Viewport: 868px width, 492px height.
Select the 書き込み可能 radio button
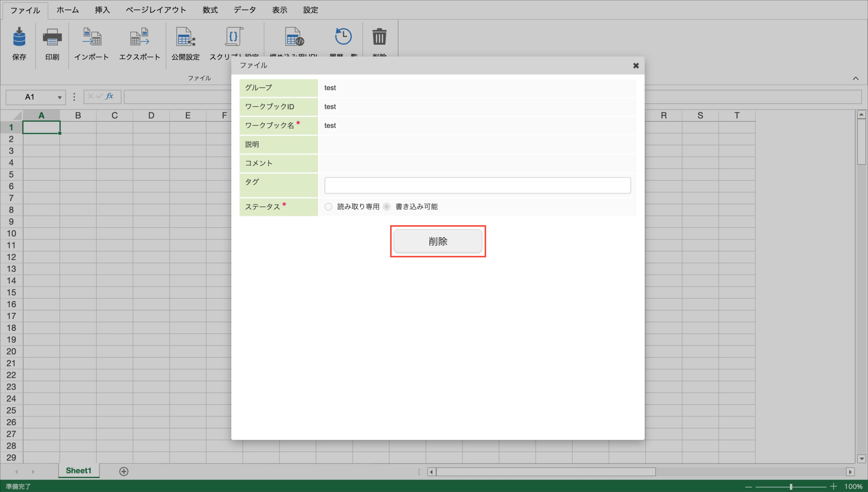(x=386, y=206)
